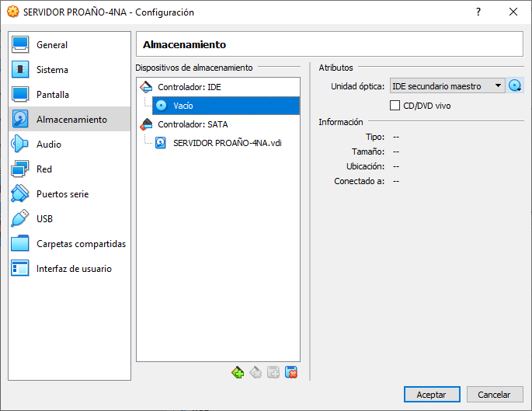Click the Audio speaker icon

click(19, 144)
